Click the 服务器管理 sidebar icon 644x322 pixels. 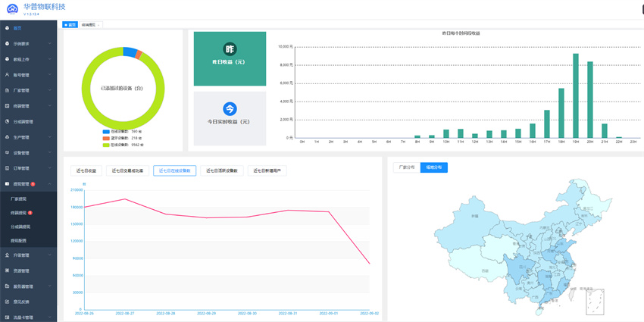(8, 286)
